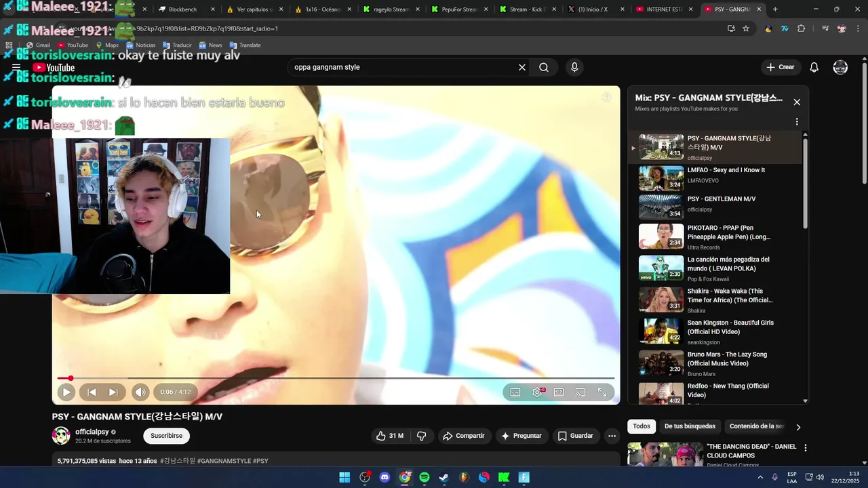Play La canción más pegadiza del mundo
This screenshot has height=488, width=868.
[715, 268]
